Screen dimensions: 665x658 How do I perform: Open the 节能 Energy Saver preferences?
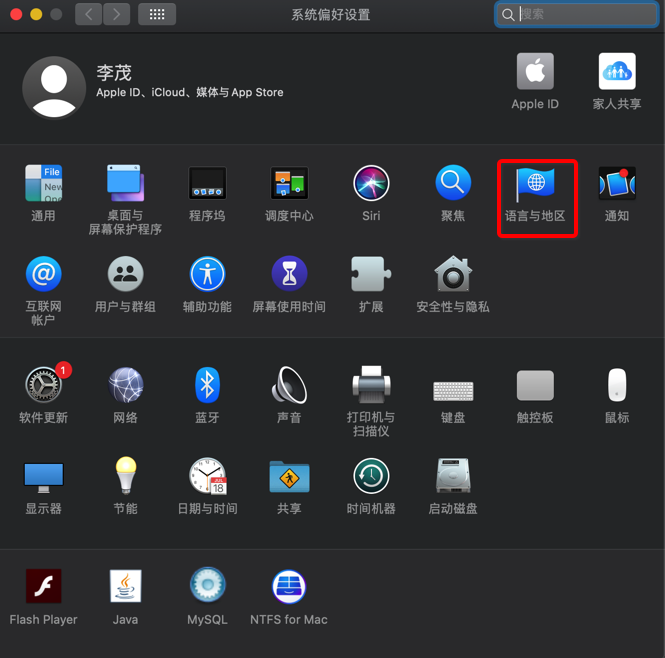point(126,476)
